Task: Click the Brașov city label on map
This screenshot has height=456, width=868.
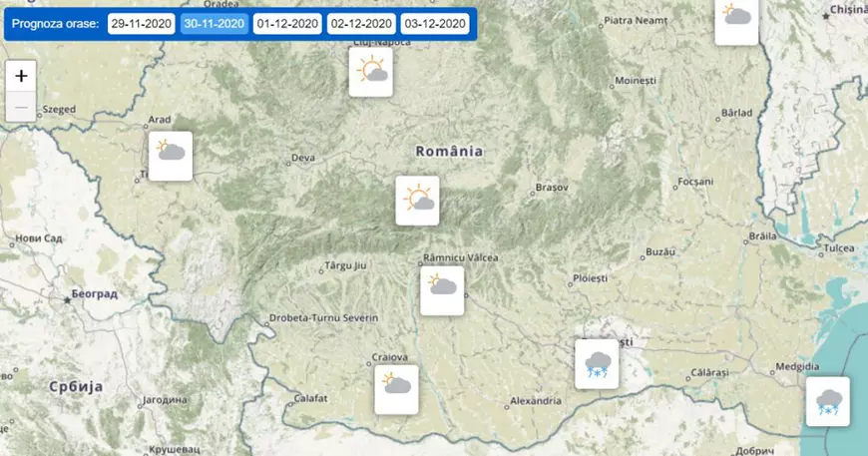Action: click(x=552, y=187)
